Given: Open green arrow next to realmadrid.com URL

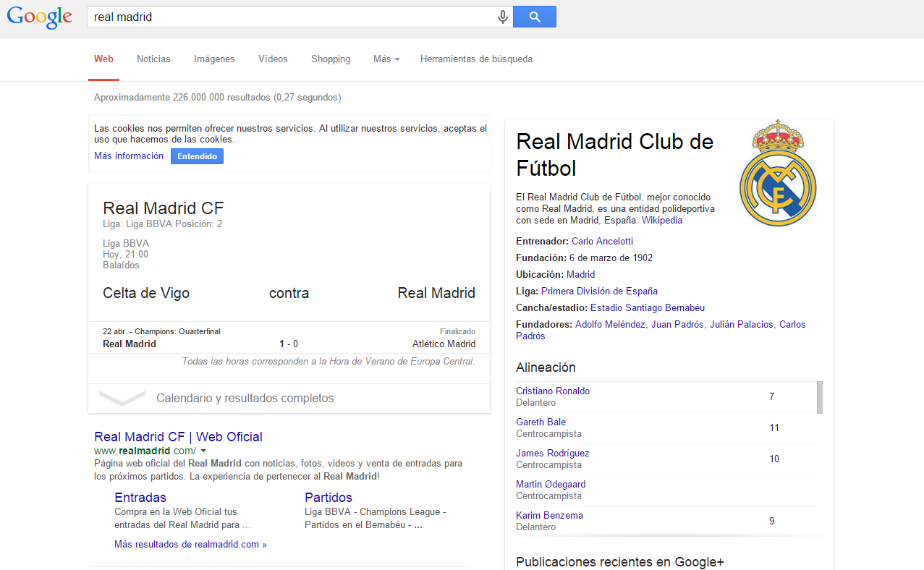Looking at the screenshot, I should pyautogui.click(x=203, y=451).
